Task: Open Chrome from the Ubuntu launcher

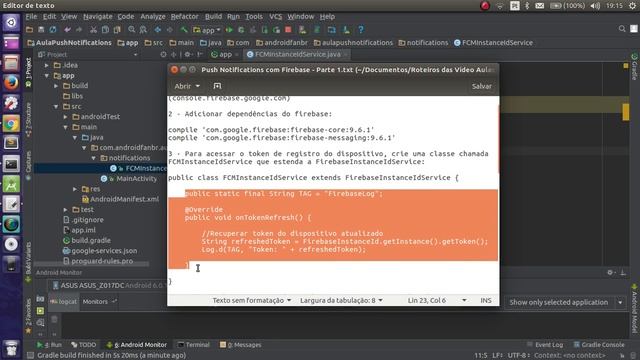Action: point(11,123)
